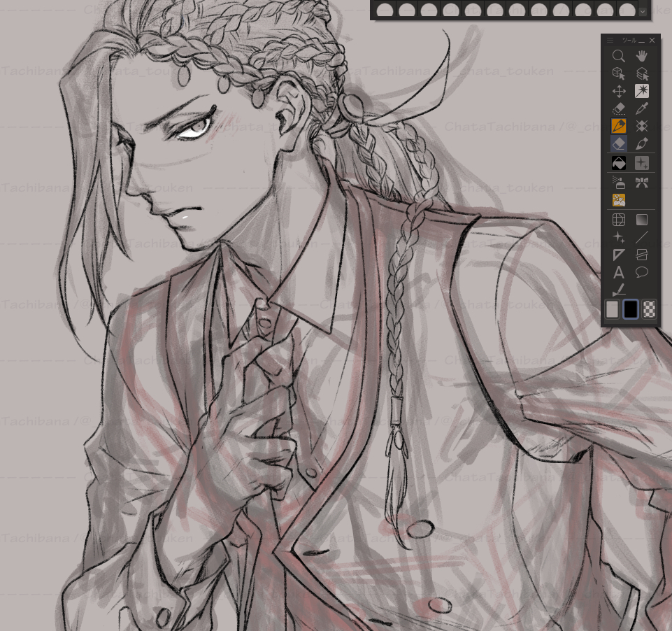672x631 pixels.
Task: Select the Zoom magnifier tool
Action: point(619,56)
